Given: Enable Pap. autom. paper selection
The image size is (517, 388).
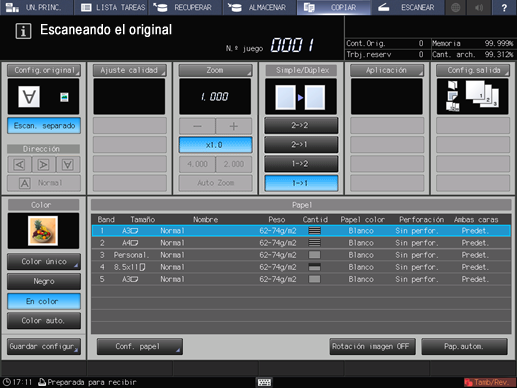Looking at the screenshot, I should coord(464,347).
